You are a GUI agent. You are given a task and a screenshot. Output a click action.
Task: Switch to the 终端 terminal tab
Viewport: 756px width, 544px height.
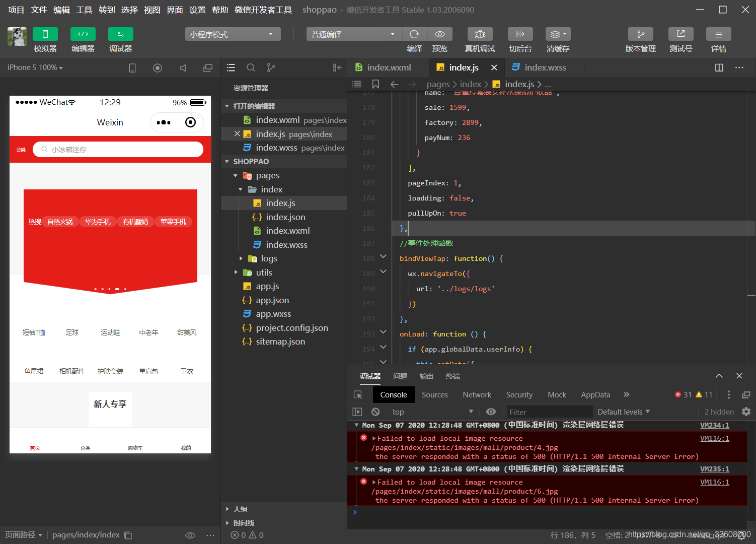click(453, 376)
